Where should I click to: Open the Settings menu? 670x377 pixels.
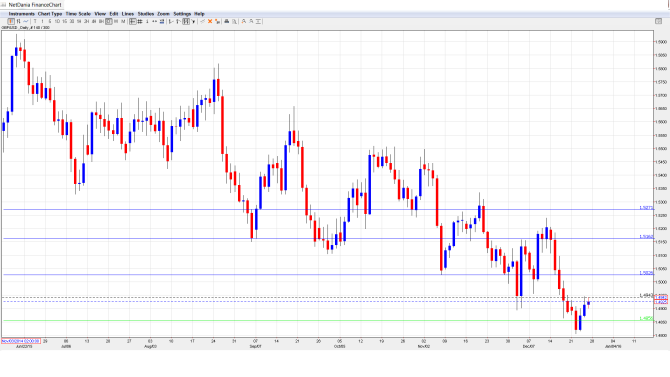tap(182, 14)
